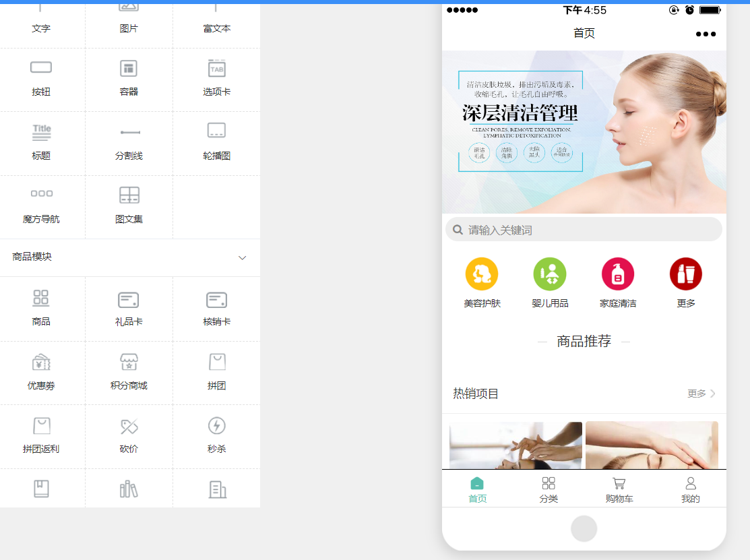The image size is (750, 560).
Task: Open the red 更多 category icon
Action: point(686,274)
